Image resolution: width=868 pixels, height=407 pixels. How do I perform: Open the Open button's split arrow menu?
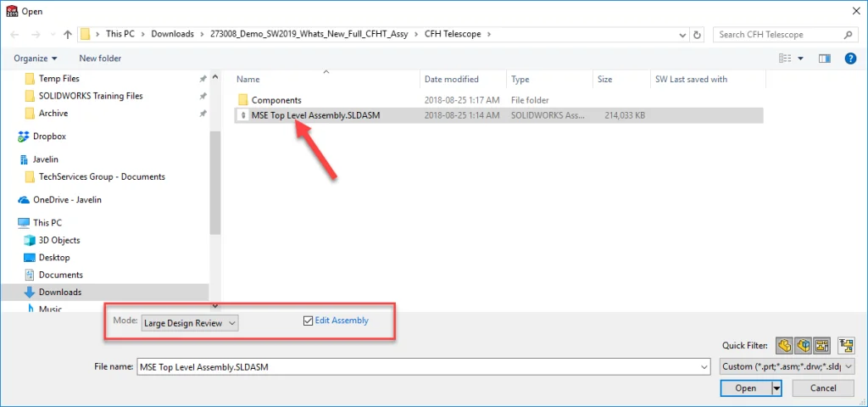[776, 388]
